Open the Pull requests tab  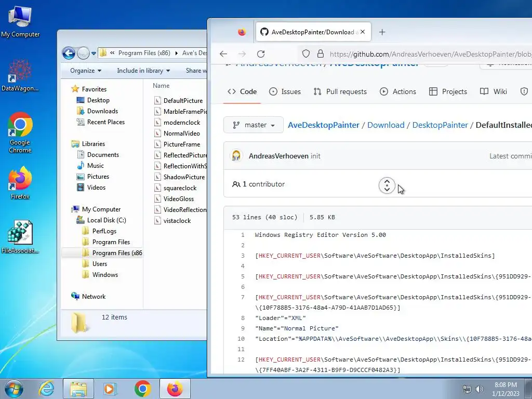[340, 91]
